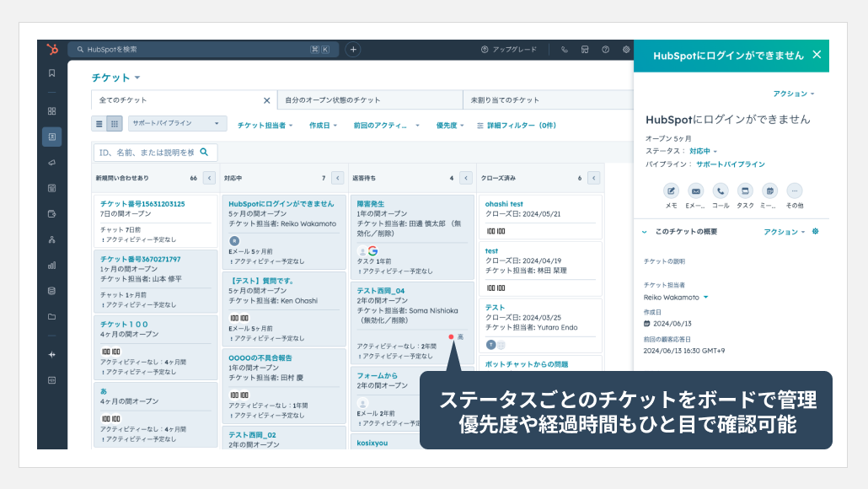Click the メモ note icon
Viewport: 868px width, 489px height.
coord(671,191)
